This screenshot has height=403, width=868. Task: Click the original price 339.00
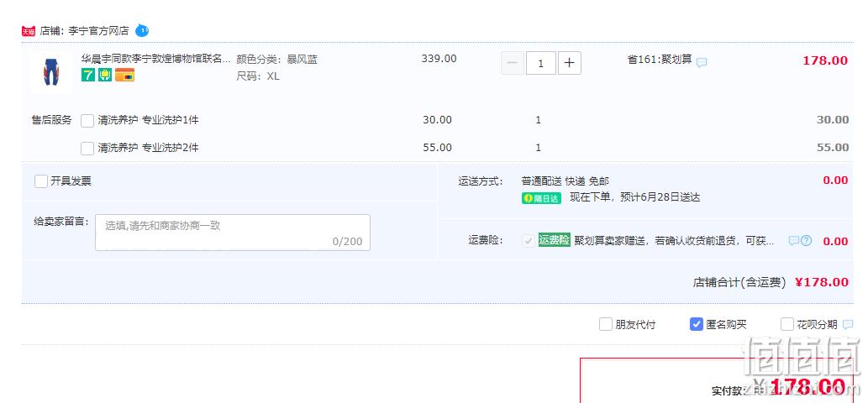[439, 59]
